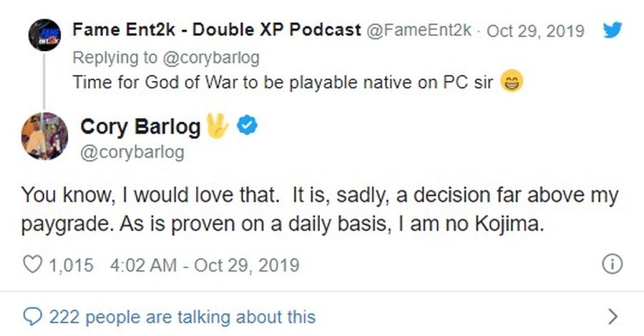Open the Cory Barlog display name

[x=140, y=127]
